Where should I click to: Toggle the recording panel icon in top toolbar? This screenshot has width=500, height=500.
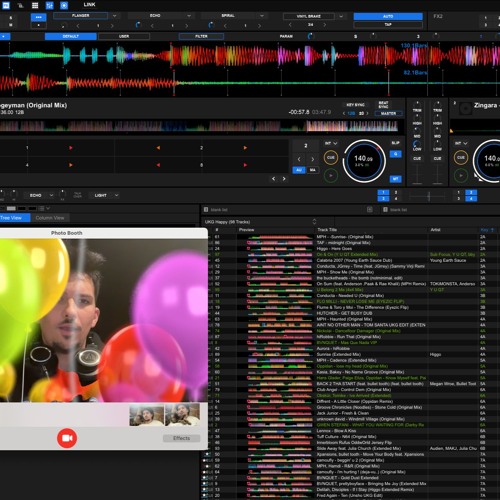[64, 5]
